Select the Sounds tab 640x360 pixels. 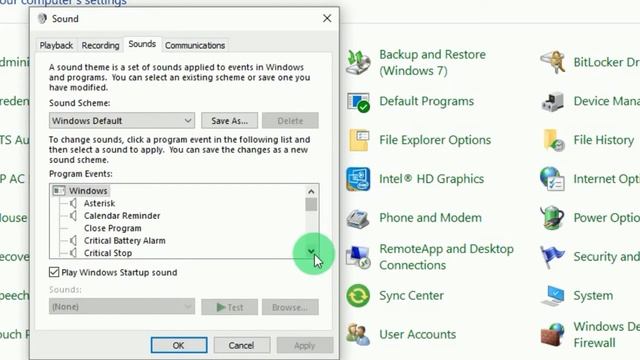142,44
